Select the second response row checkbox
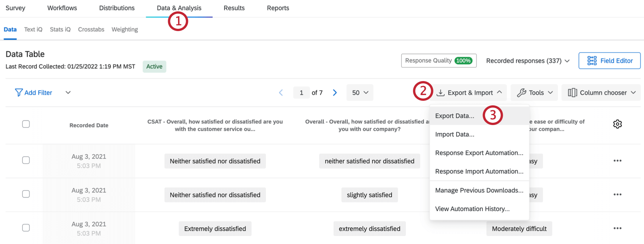Image resolution: width=644 pixels, height=244 pixels. point(26,194)
